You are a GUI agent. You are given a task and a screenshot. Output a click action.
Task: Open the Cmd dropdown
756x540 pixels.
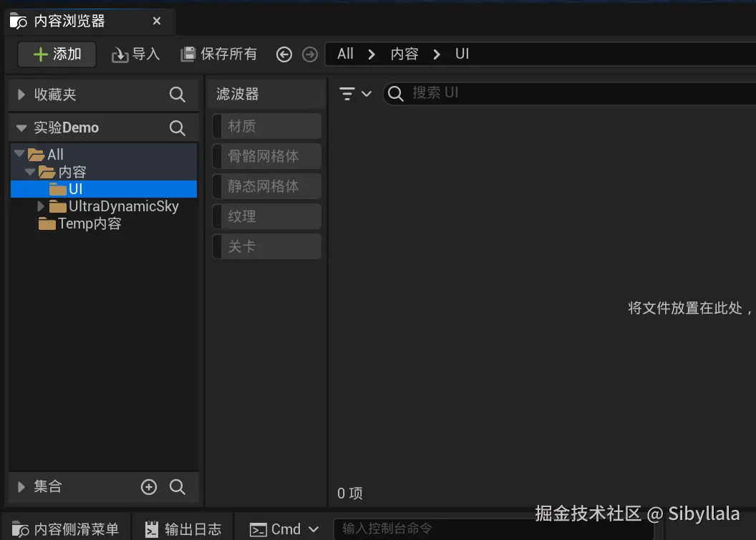tap(284, 529)
